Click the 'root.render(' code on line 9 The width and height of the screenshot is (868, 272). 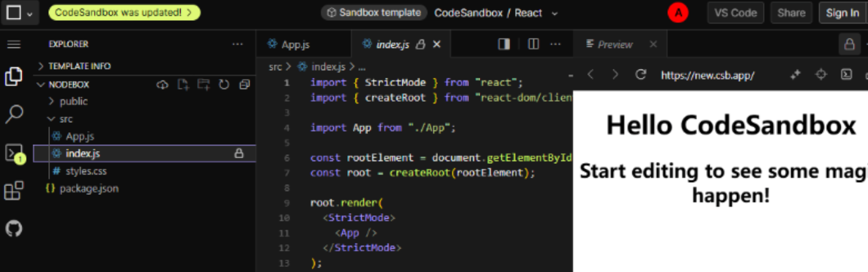[x=347, y=203]
